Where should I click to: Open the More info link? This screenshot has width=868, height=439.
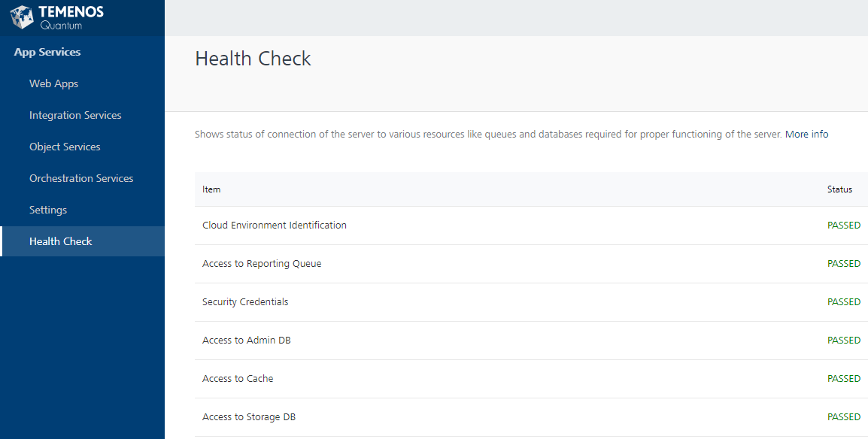click(x=806, y=135)
